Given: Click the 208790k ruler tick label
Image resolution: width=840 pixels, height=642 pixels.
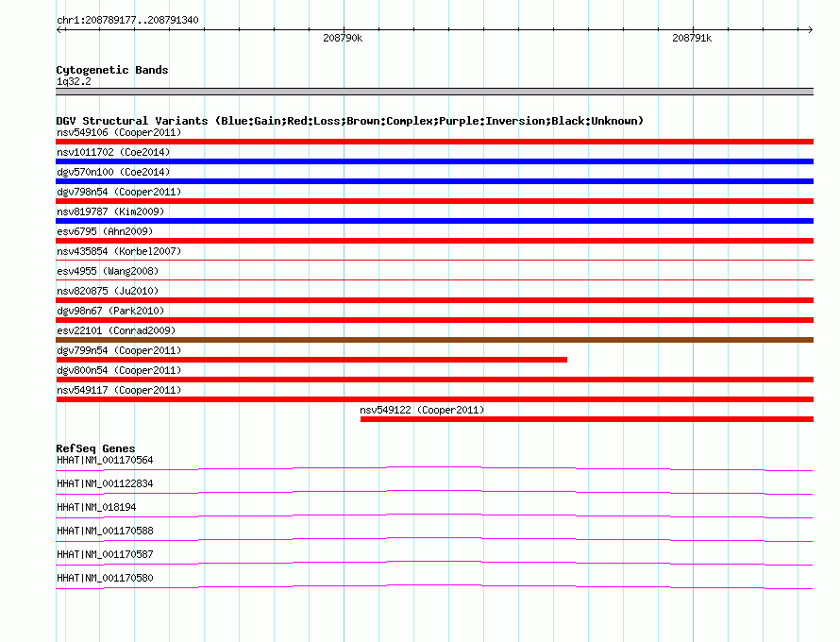Looking at the screenshot, I should tap(343, 38).
